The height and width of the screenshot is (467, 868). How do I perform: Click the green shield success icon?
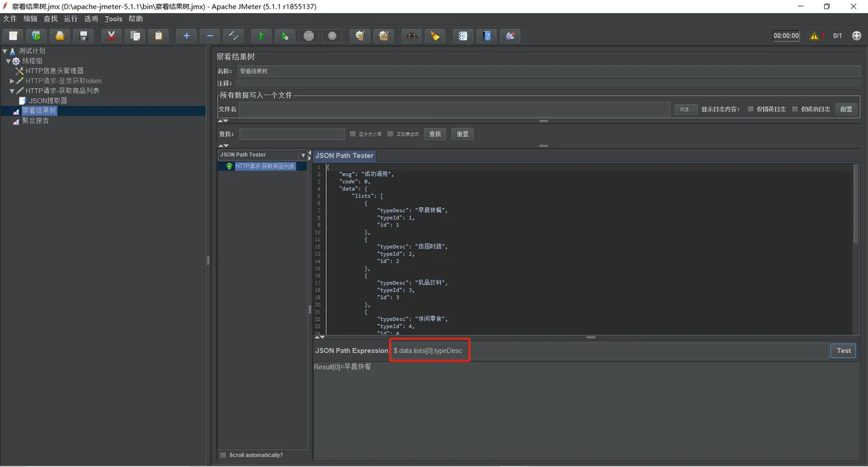[x=229, y=166]
